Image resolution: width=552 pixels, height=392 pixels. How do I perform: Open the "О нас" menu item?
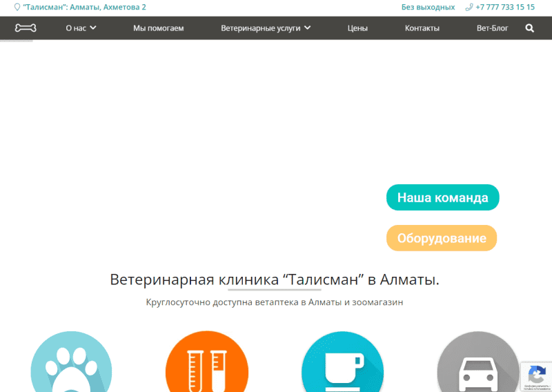(76, 28)
